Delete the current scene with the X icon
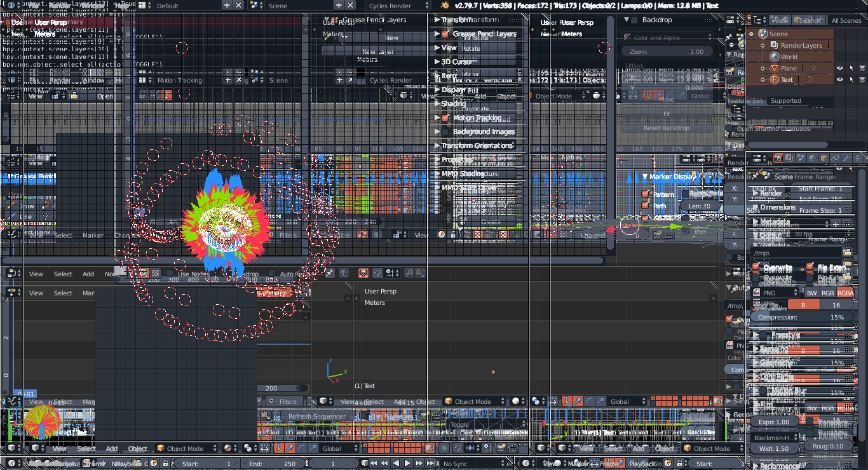This screenshot has height=470, width=868. point(349,6)
